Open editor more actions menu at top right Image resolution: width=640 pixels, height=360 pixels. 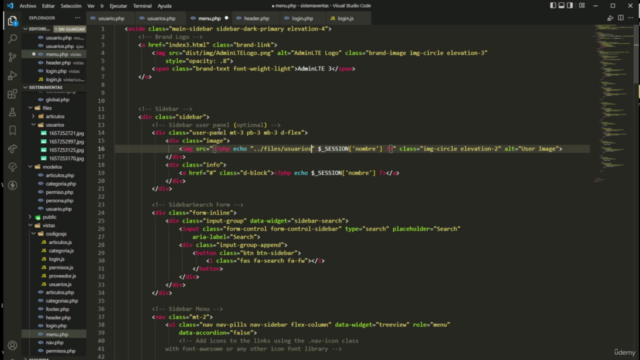tap(631, 18)
